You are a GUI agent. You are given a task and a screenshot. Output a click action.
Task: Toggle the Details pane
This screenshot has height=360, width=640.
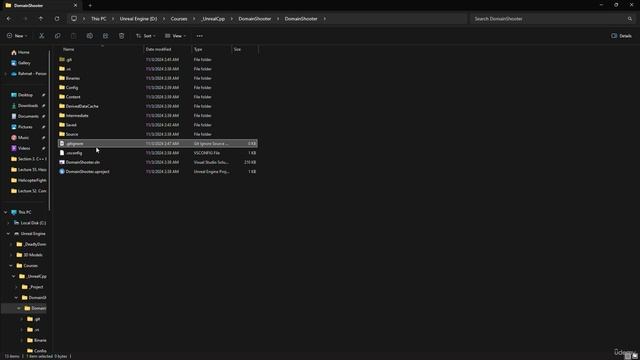click(x=622, y=36)
